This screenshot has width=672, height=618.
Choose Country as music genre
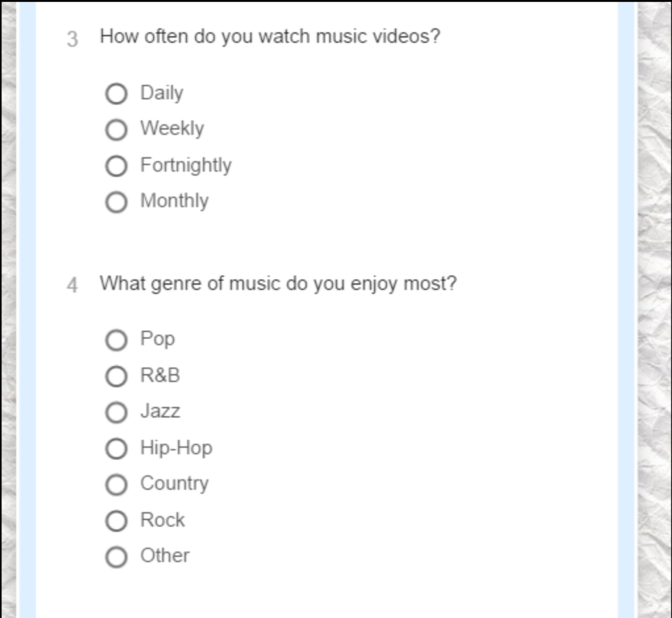(x=116, y=485)
